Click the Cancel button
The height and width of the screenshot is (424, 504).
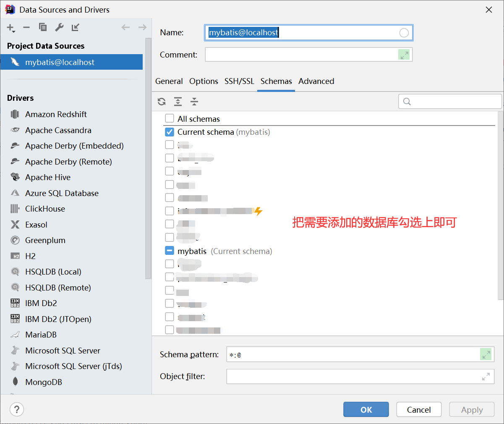tap(419, 410)
